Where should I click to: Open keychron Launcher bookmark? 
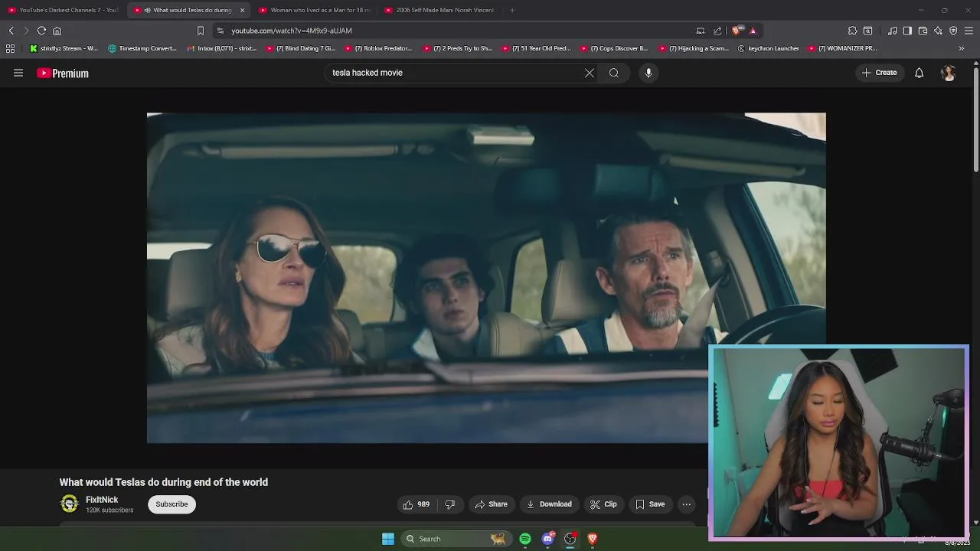(x=769, y=48)
